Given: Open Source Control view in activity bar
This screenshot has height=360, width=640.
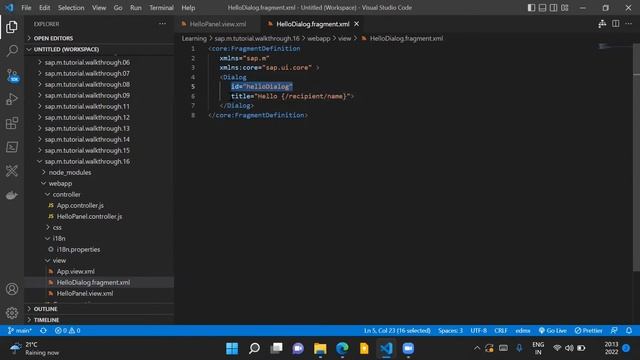Looking at the screenshot, I should [12, 75].
